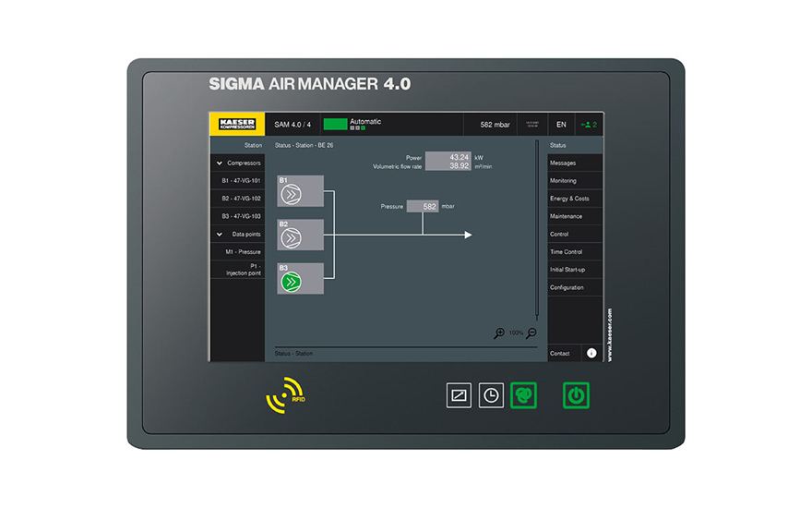812x508 pixels.
Task: Tap the Status - Station footer text
Action: [293, 353]
